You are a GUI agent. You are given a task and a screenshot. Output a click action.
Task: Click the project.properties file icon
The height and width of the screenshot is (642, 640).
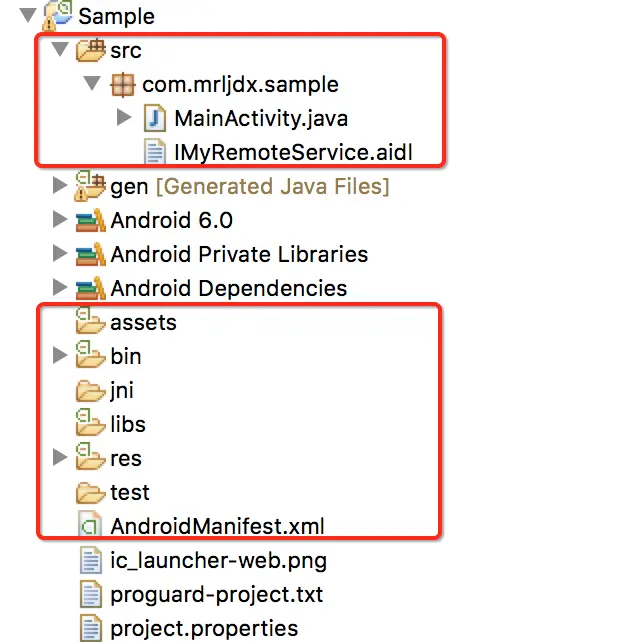(90, 628)
